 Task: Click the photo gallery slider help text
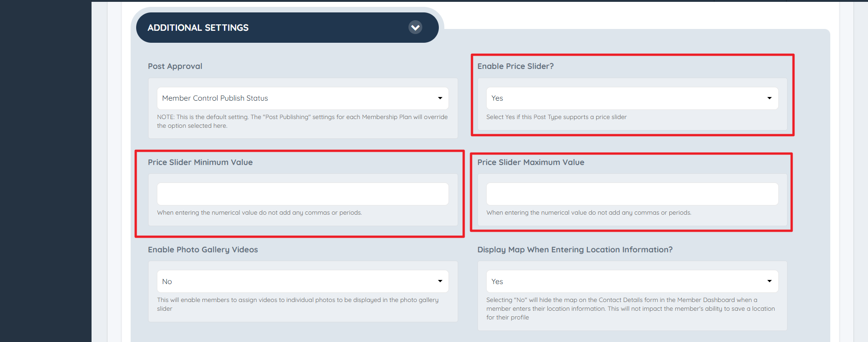point(298,304)
